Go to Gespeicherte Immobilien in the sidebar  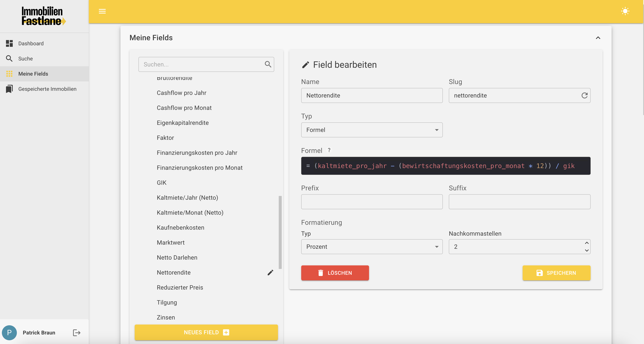tap(47, 89)
